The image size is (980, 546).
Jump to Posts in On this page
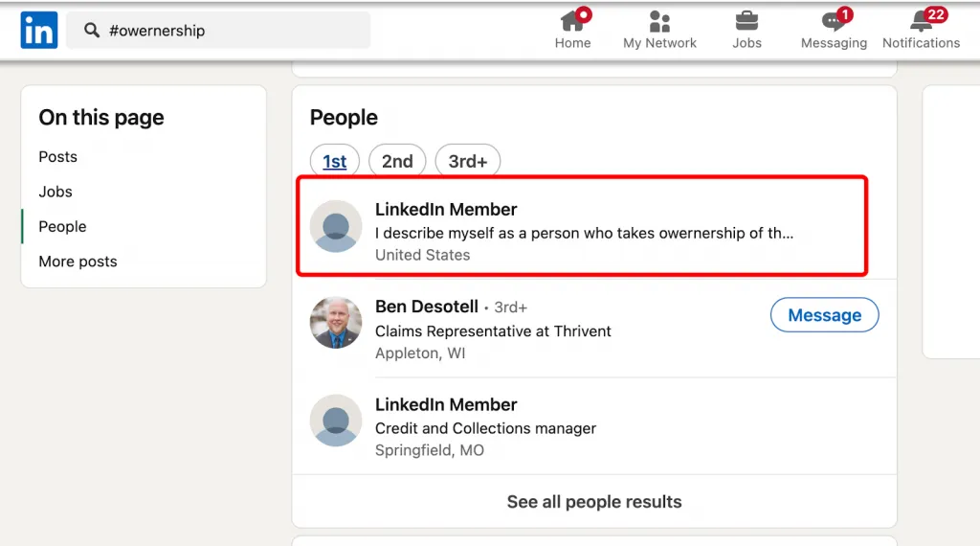(x=58, y=157)
